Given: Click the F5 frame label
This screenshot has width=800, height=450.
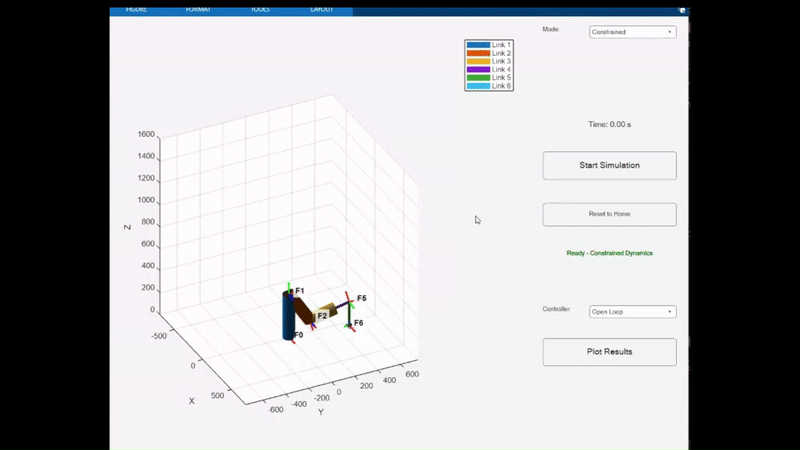Looking at the screenshot, I should coord(361,298).
